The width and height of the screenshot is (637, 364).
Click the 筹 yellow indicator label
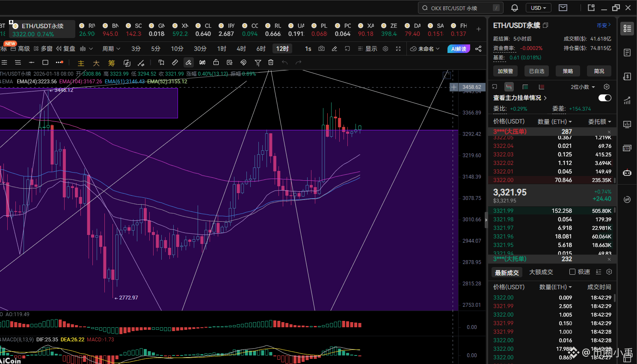(112, 63)
